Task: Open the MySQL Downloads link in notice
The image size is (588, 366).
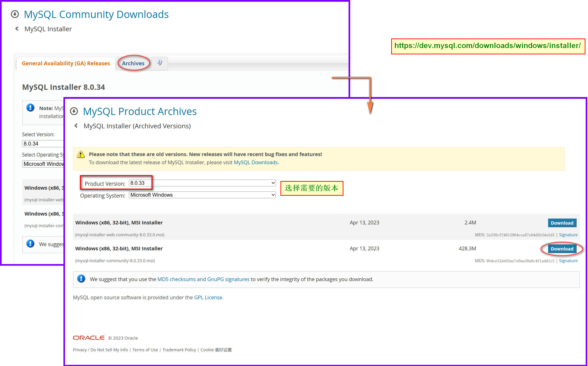Action: [256, 162]
